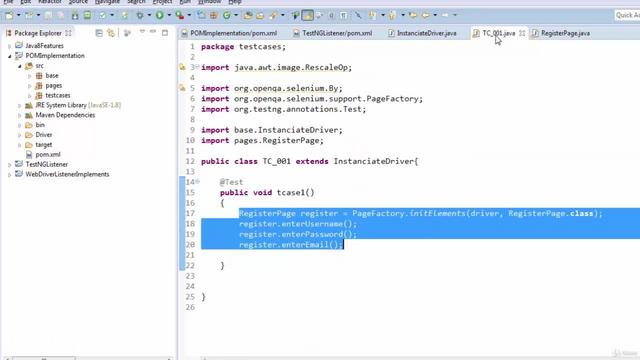The height and width of the screenshot is (360, 640).
Task: Open the Search dropdown arrow
Action: coord(282,16)
